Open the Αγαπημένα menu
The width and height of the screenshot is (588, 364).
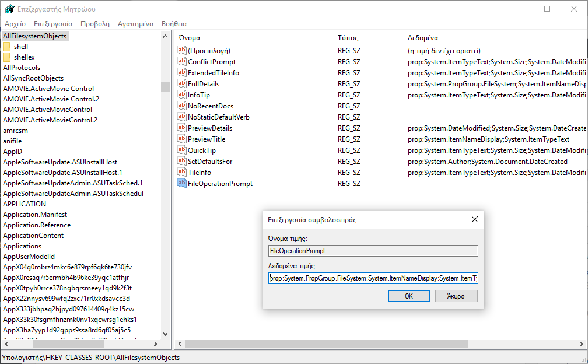[x=135, y=24]
